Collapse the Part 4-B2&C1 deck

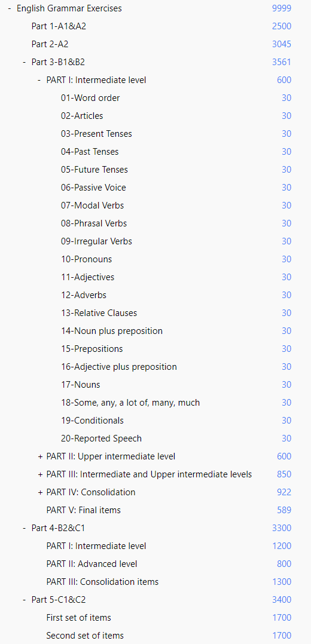pos(25,528)
